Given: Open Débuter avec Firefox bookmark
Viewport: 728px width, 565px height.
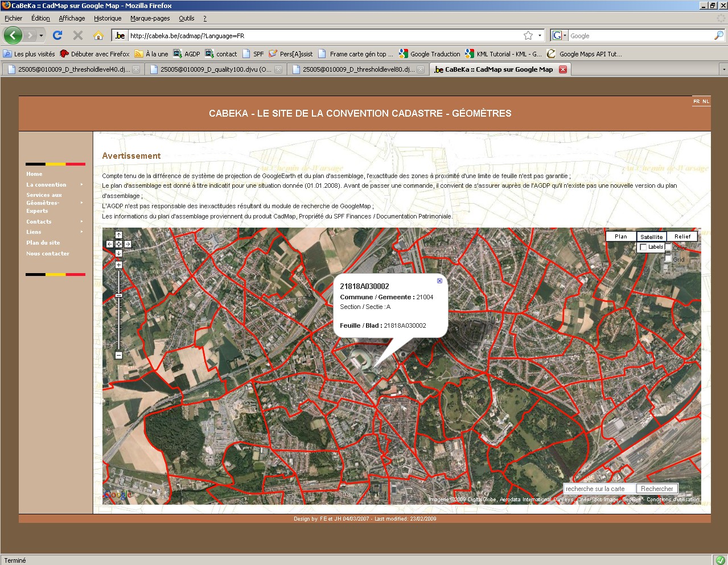Looking at the screenshot, I should [95, 54].
